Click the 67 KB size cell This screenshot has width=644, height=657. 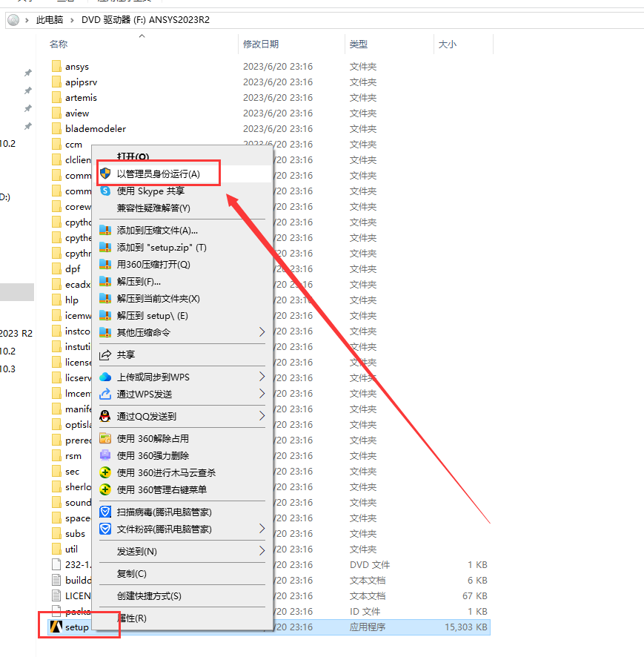click(x=475, y=596)
